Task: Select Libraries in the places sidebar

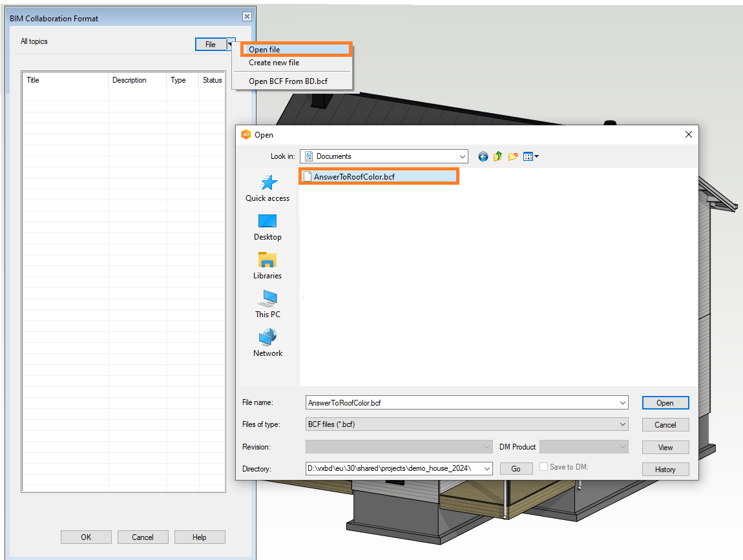Action: coord(267,265)
